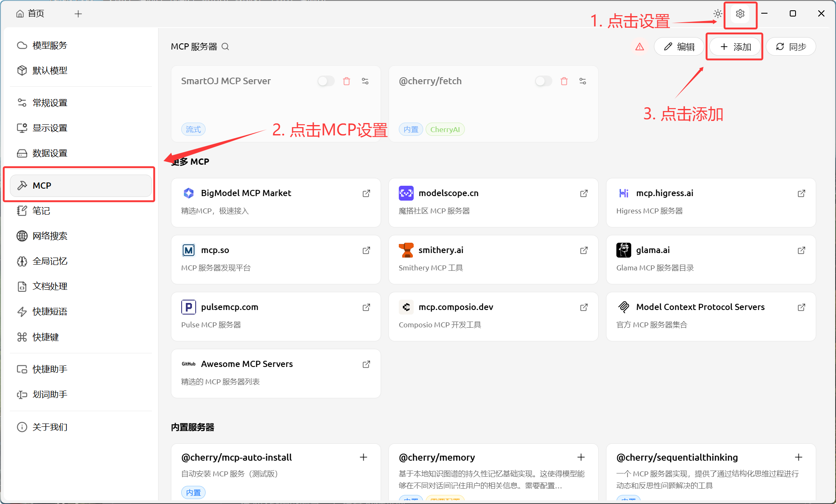The height and width of the screenshot is (504, 836).
Task: Click the BigModel MCP Market logo
Action: click(x=189, y=193)
